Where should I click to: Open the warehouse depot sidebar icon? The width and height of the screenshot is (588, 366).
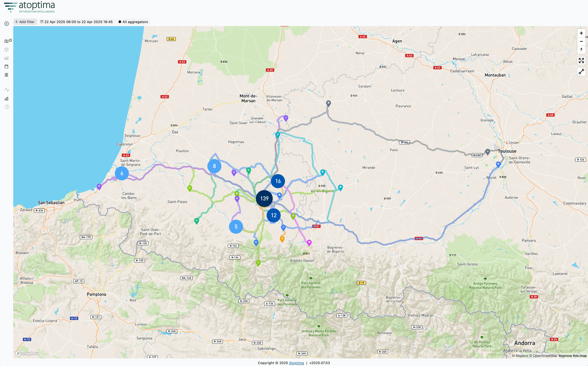click(x=7, y=58)
